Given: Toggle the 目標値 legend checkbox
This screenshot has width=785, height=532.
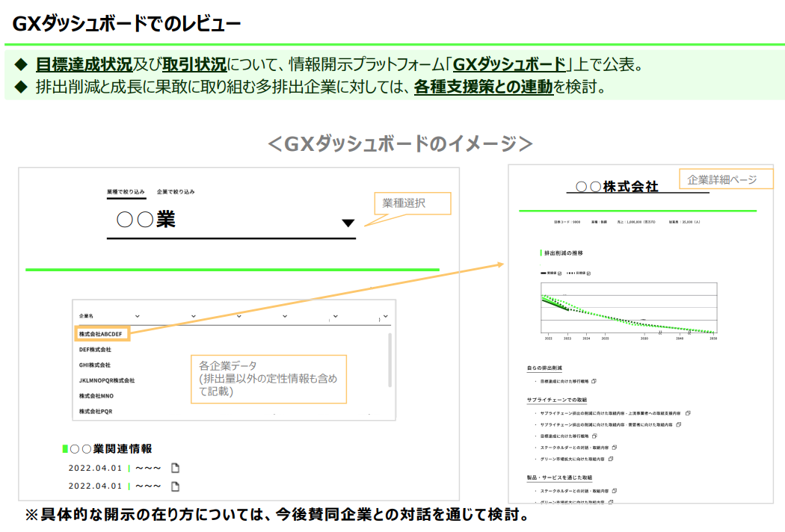Looking at the screenshot, I should [589, 273].
